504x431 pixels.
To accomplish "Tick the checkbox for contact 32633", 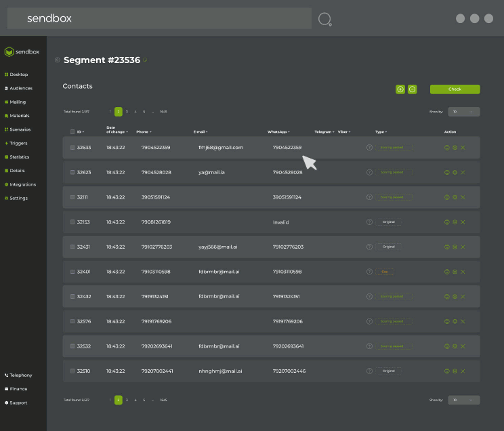I will tap(72, 147).
